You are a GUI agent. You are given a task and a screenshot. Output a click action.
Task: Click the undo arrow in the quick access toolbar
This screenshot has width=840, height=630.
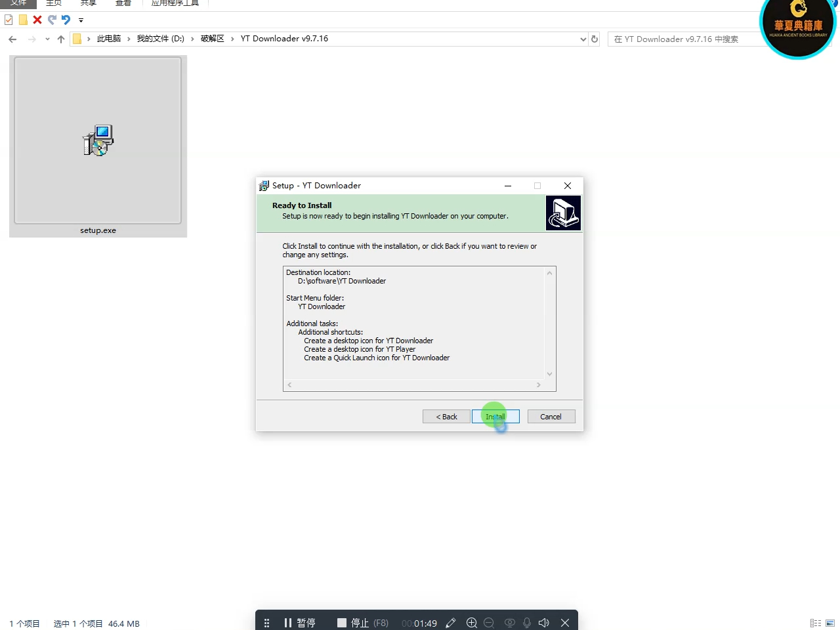[x=64, y=20]
